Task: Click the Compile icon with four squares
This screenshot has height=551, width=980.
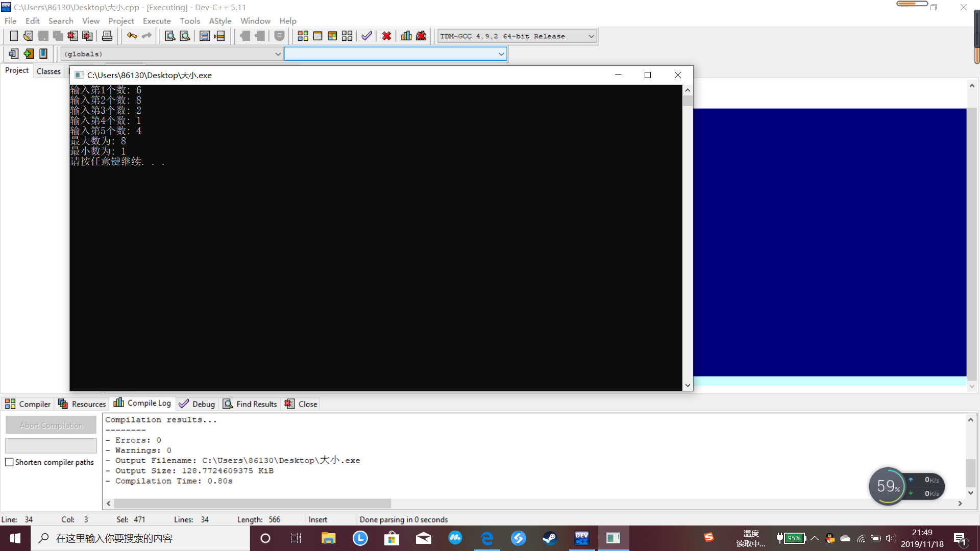Action: (x=303, y=36)
